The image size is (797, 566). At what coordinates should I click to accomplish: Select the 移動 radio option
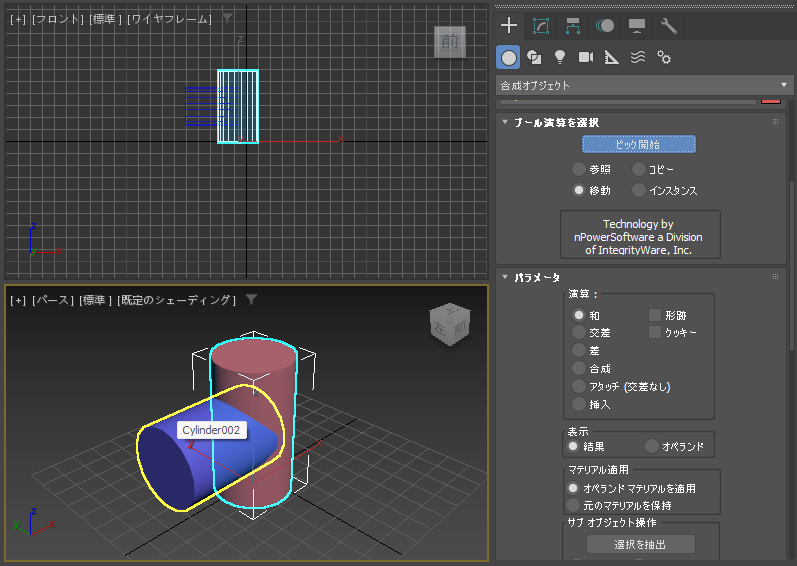[x=579, y=190]
